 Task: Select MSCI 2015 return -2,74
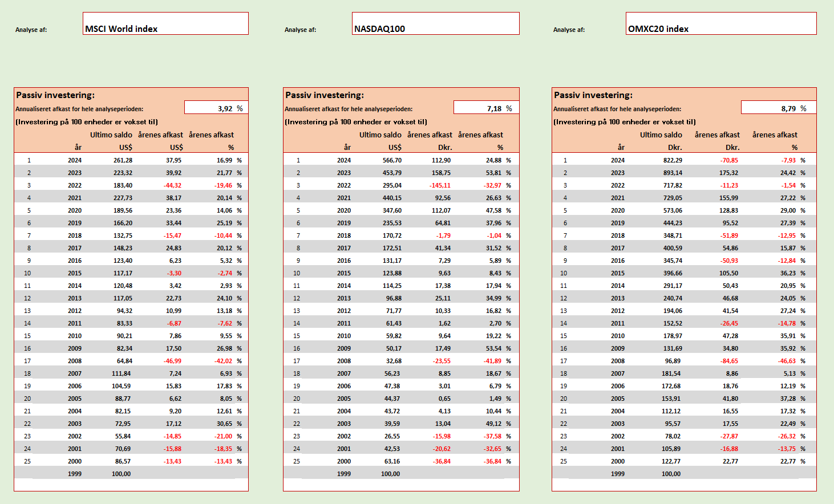click(x=225, y=273)
